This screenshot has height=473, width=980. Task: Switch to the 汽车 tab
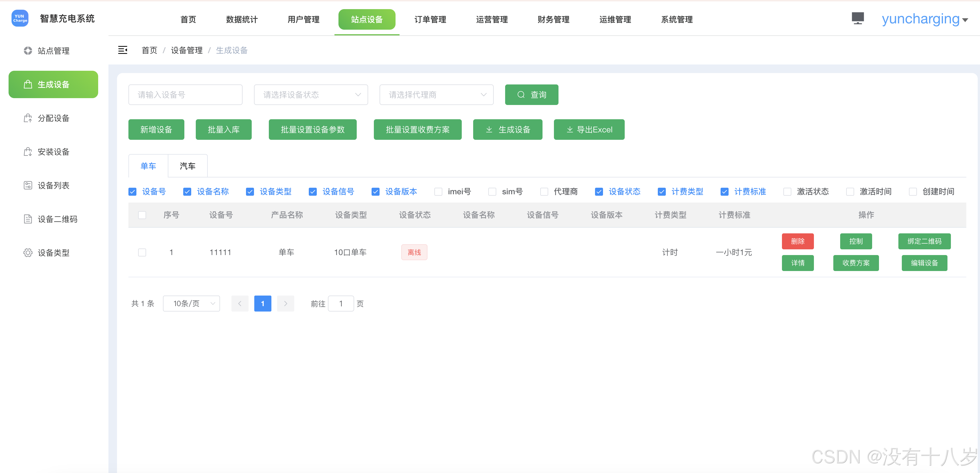pyautogui.click(x=187, y=166)
